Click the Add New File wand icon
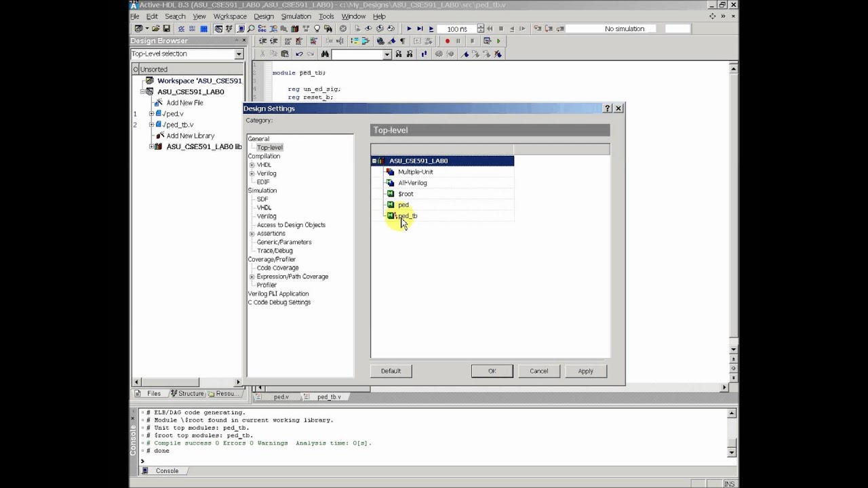Viewport: 868px width, 488px height. click(159, 102)
